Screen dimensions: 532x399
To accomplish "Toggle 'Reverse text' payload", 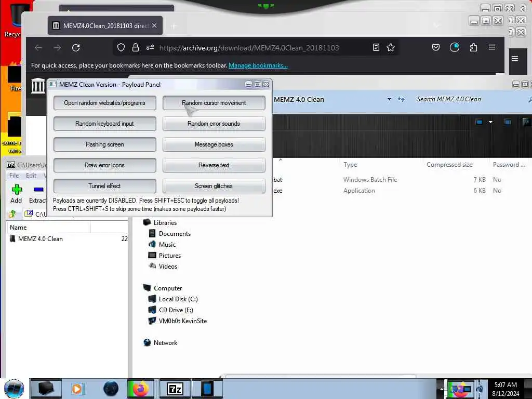I will (214, 165).
